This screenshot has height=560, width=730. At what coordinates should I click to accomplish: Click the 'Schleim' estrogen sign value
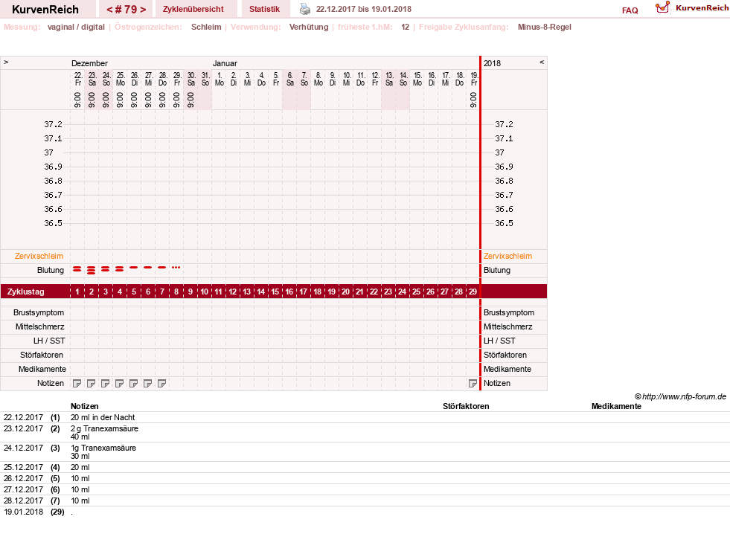point(206,27)
